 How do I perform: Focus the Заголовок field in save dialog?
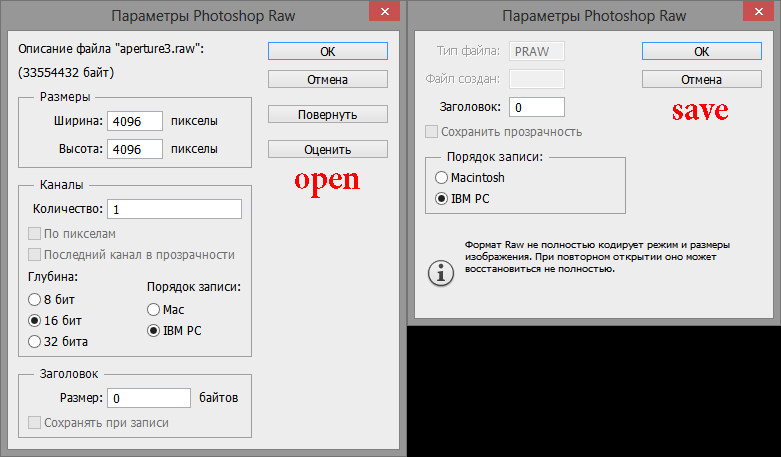click(537, 107)
